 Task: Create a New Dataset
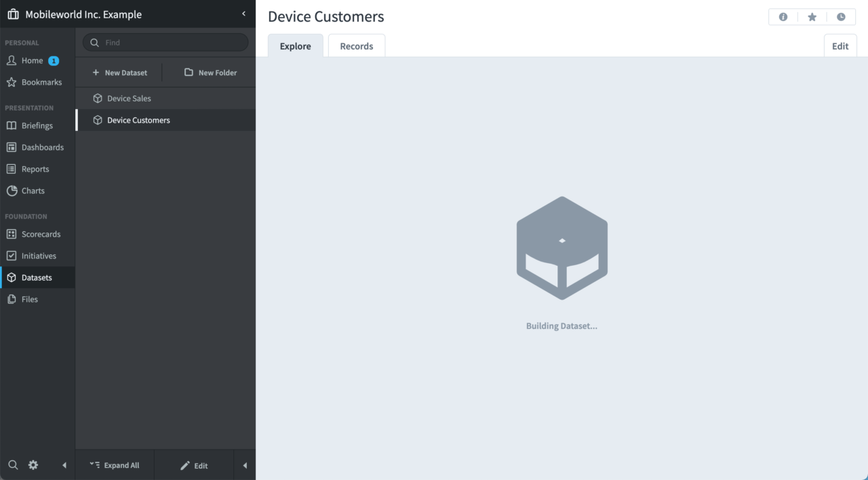[119, 72]
